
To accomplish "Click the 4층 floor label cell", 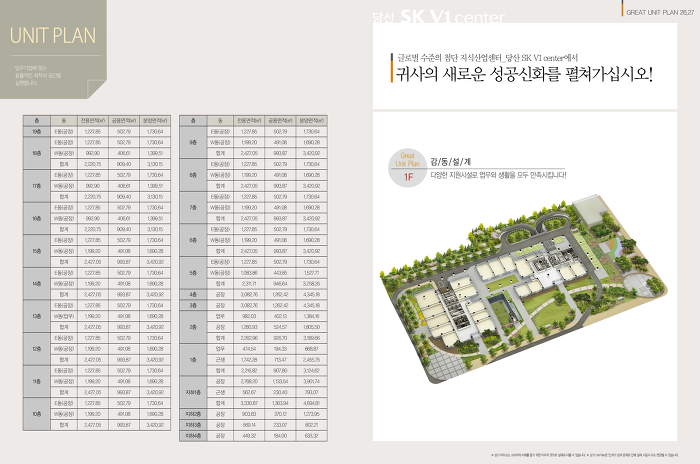I will (x=193, y=295).
